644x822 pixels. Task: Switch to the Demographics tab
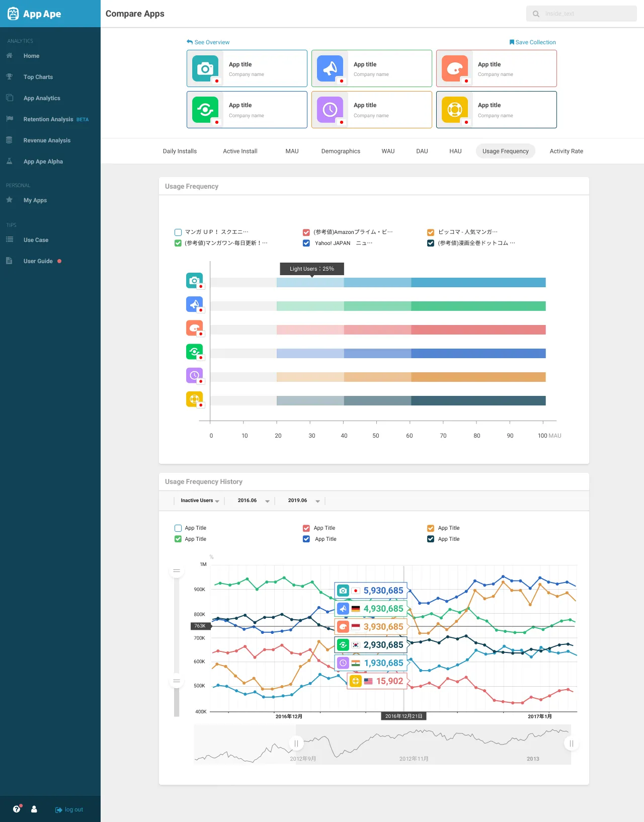click(341, 151)
